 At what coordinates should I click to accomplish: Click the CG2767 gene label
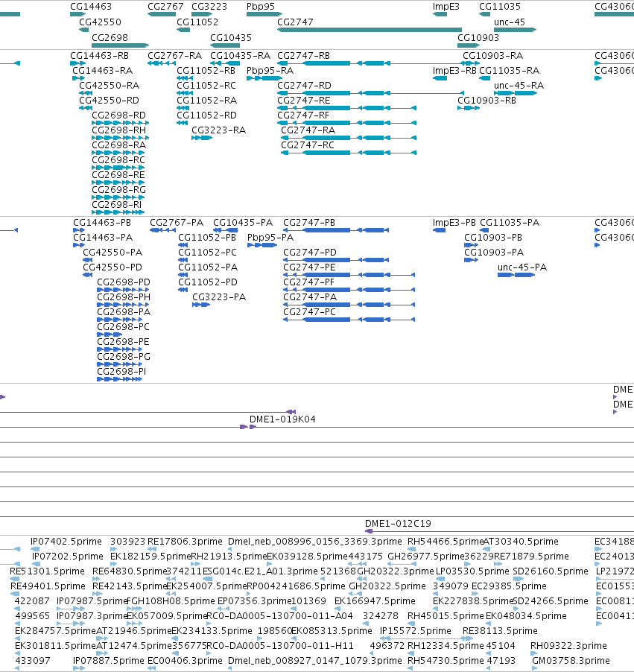165,7
